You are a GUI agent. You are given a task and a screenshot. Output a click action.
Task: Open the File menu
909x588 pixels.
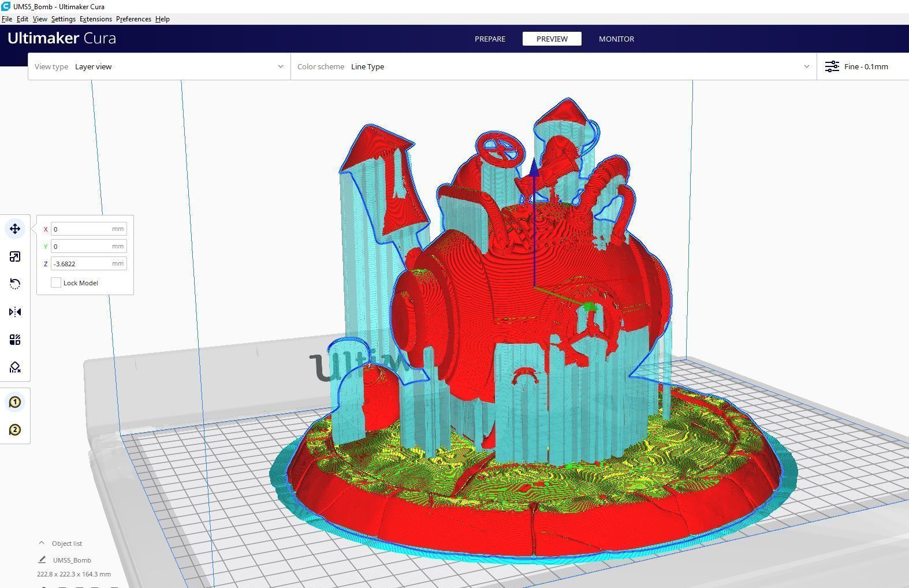7,19
